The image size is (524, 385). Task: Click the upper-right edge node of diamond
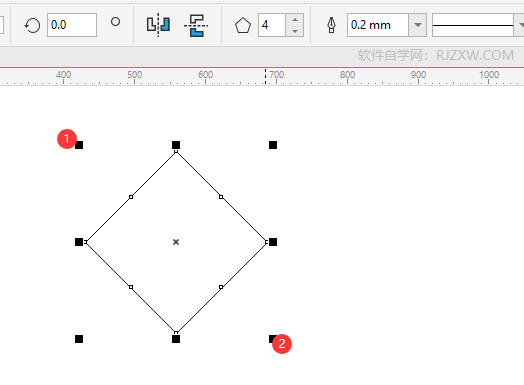pos(221,197)
